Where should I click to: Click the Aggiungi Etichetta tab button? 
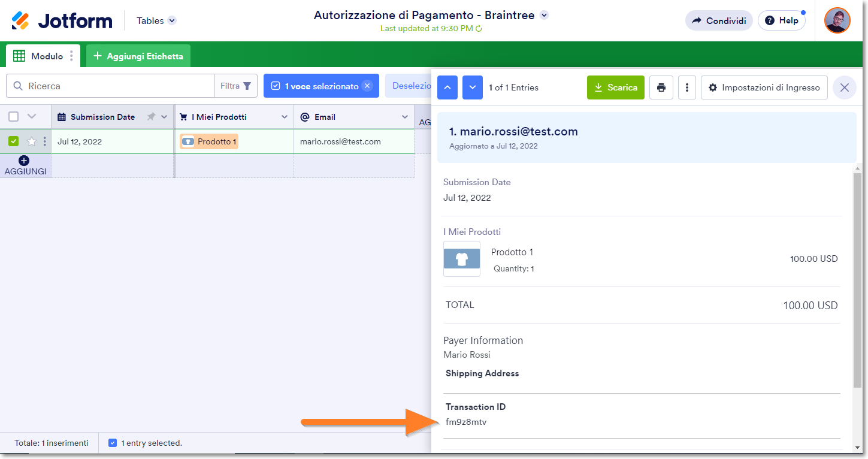coord(138,56)
